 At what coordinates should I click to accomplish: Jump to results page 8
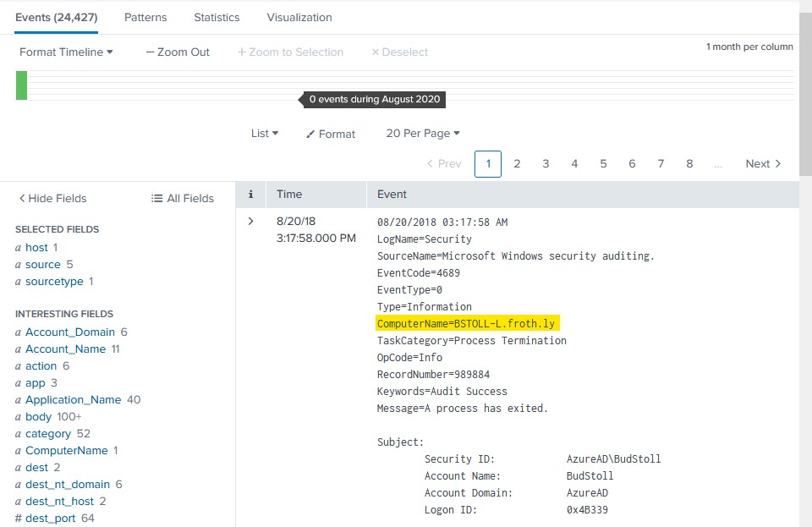pos(689,163)
